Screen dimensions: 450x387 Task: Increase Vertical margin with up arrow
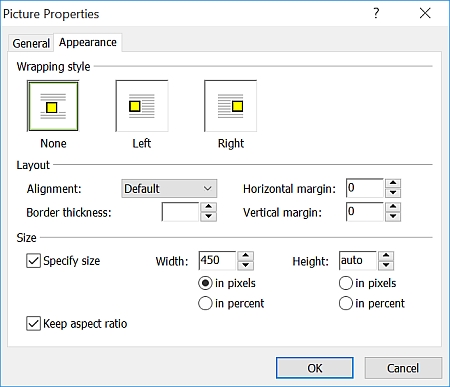coord(393,207)
